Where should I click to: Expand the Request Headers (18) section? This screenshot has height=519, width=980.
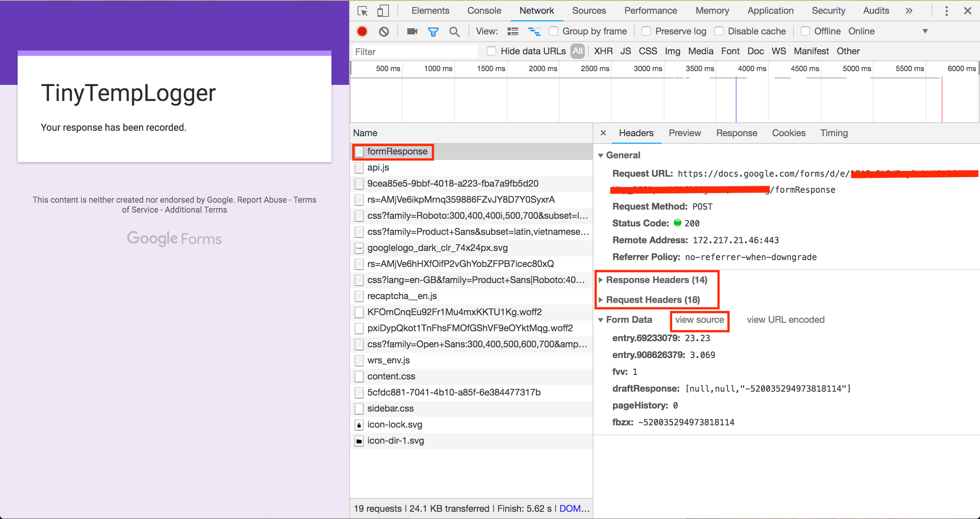653,300
